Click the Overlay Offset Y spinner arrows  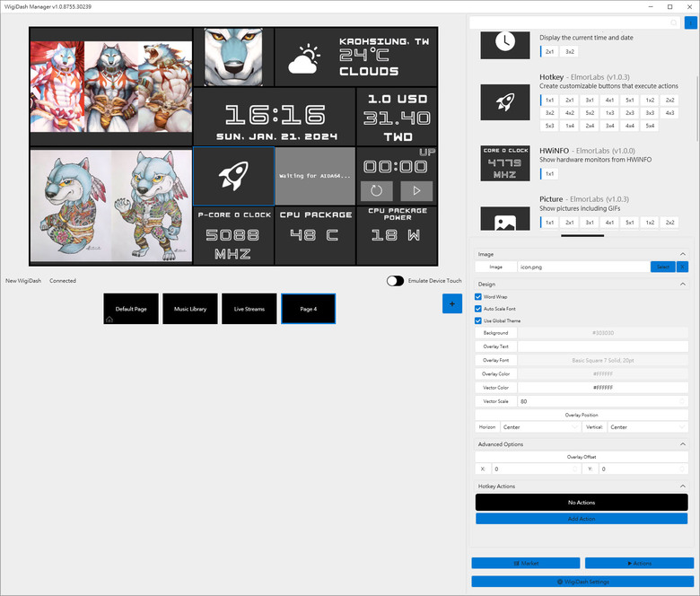(682, 469)
